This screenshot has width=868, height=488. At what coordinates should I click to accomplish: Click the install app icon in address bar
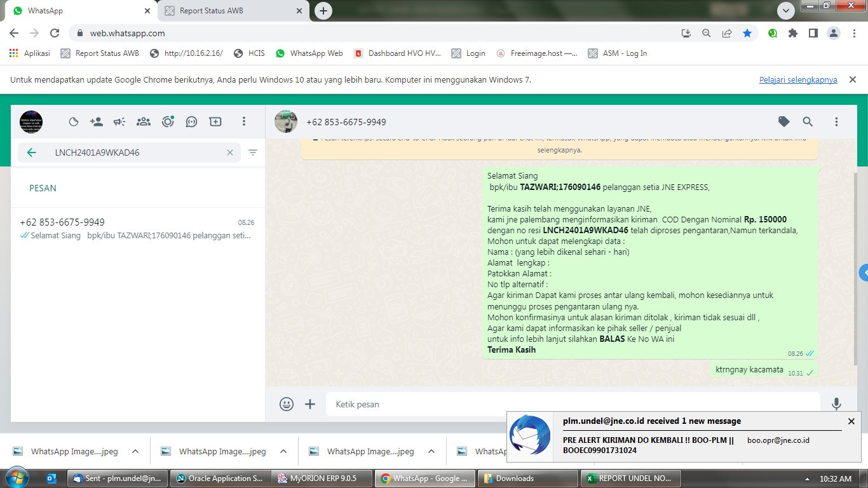(x=686, y=33)
